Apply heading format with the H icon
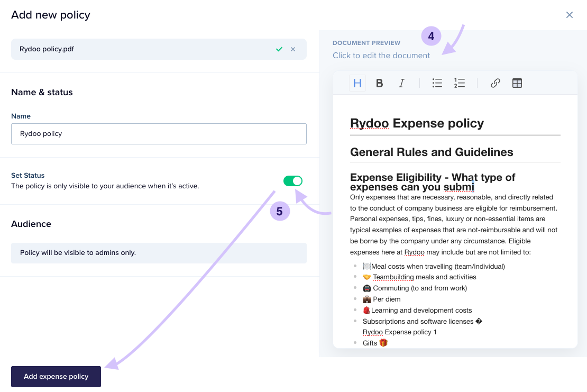This screenshot has height=392, width=587. pyautogui.click(x=357, y=83)
